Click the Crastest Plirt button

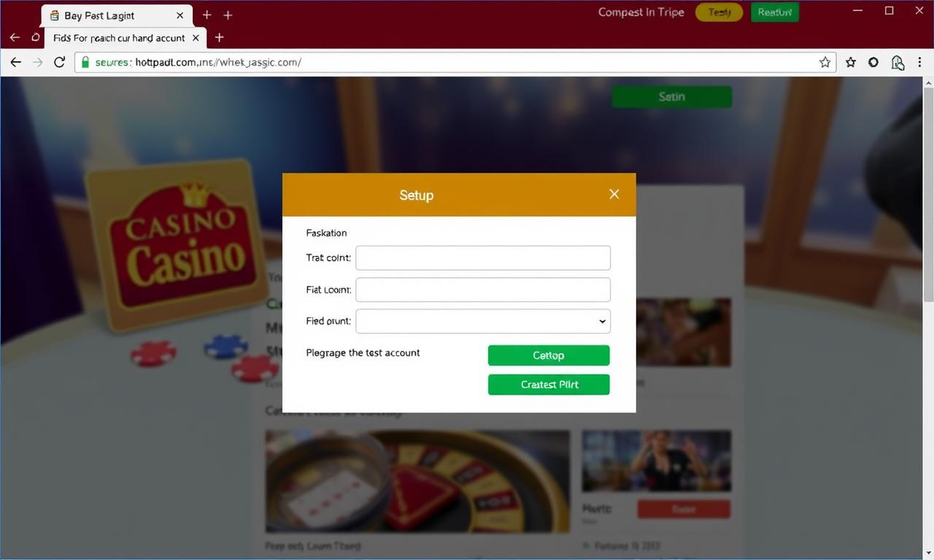549,384
